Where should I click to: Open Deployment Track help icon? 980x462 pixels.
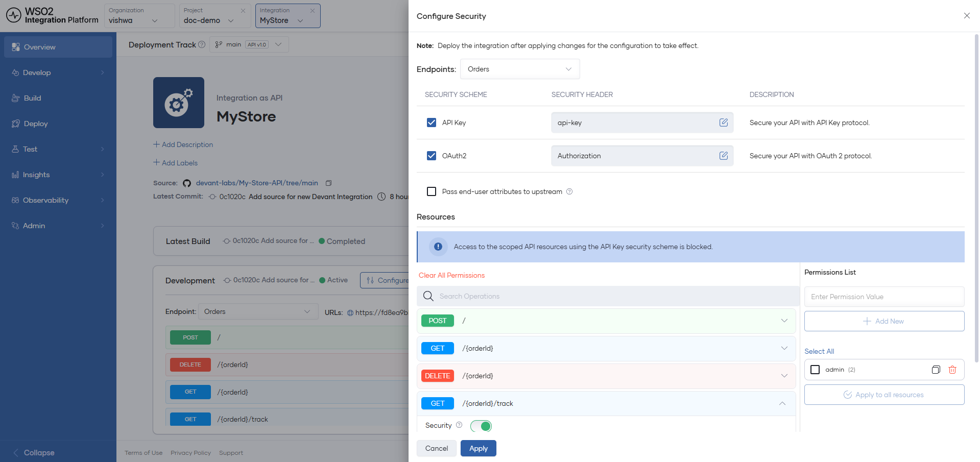(202, 44)
